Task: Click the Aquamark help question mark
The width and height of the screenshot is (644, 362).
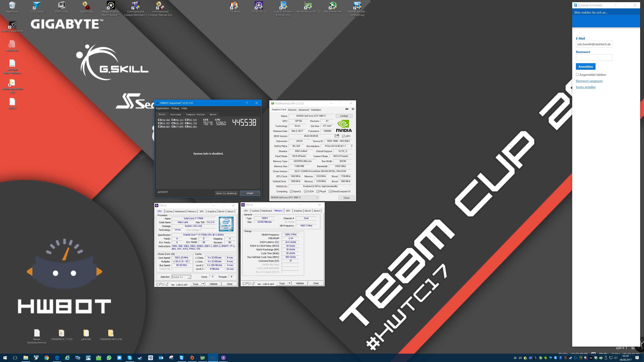Action: (247, 103)
